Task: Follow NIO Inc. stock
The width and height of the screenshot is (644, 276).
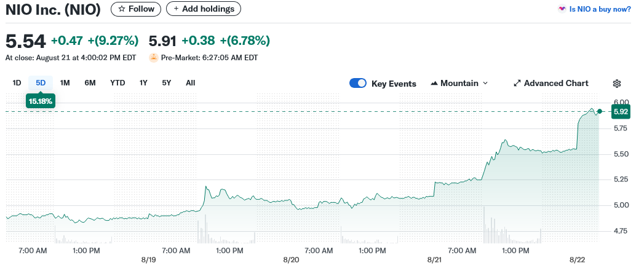Action: (x=136, y=9)
